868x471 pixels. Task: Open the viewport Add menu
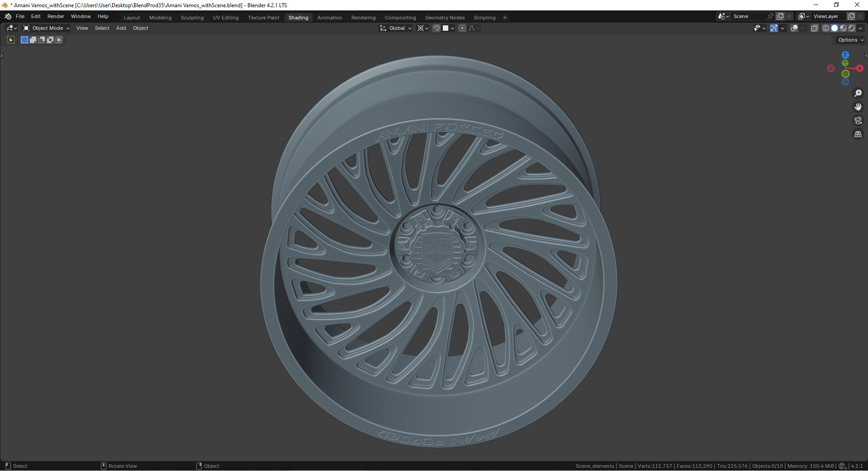tap(121, 28)
